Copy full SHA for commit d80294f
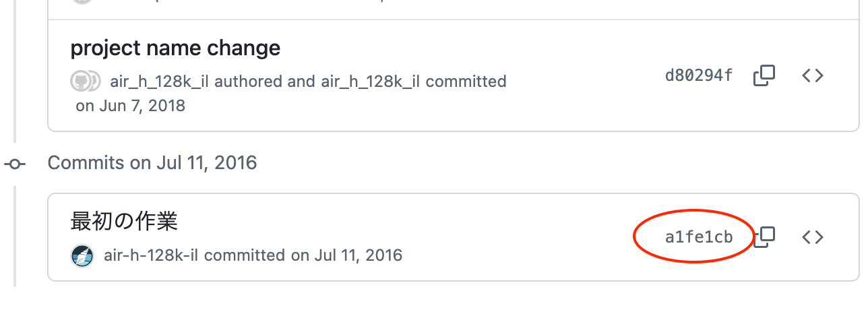The width and height of the screenshot is (868, 318). pos(764,75)
